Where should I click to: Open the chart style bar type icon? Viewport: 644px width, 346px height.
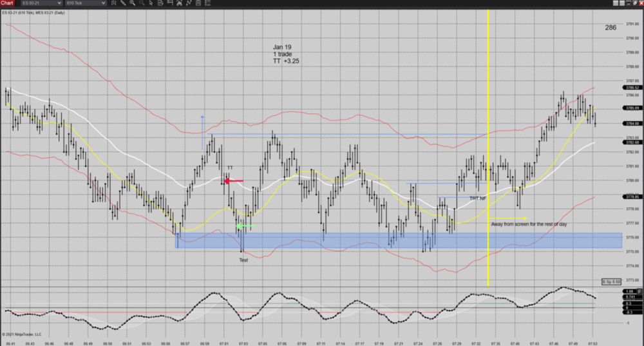pos(113,3)
